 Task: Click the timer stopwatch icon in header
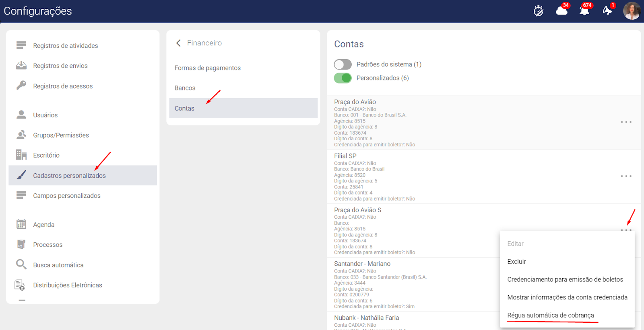[538, 11]
